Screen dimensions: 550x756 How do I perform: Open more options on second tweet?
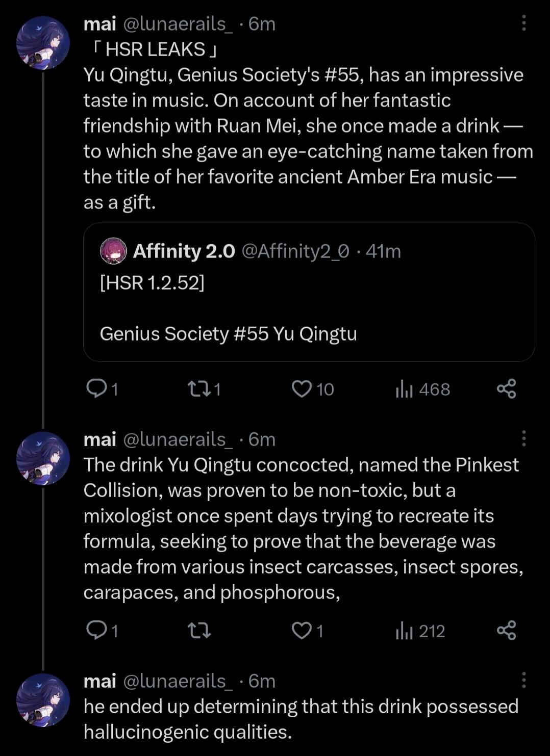pyautogui.click(x=523, y=438)
